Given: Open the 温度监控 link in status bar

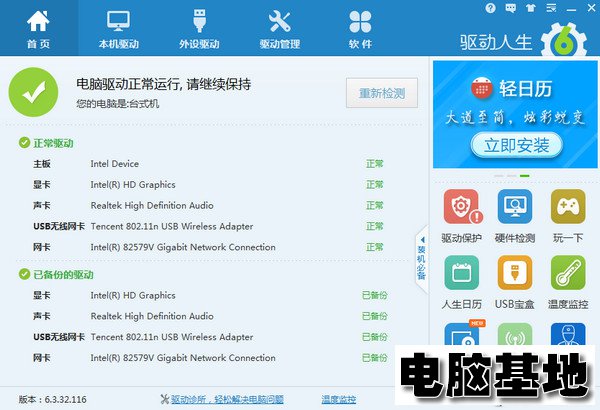Looking at the screenshot, I should tap(339, 400).
